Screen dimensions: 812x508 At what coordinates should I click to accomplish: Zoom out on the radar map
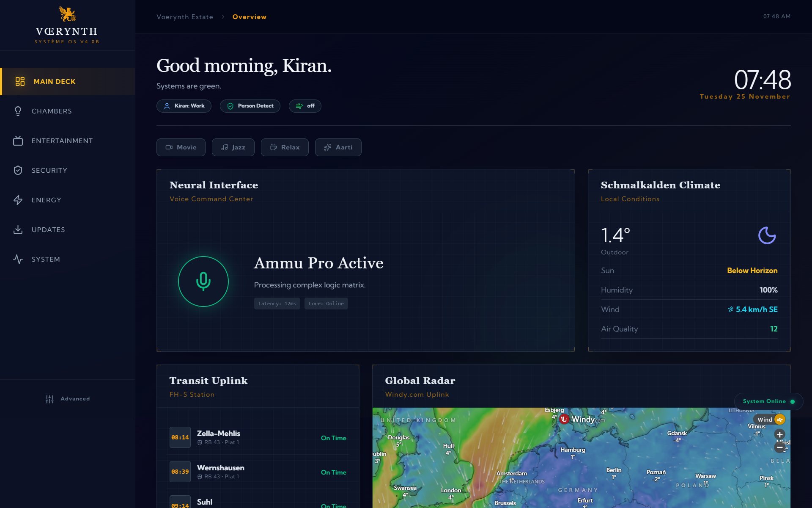[x=779, y=447]
